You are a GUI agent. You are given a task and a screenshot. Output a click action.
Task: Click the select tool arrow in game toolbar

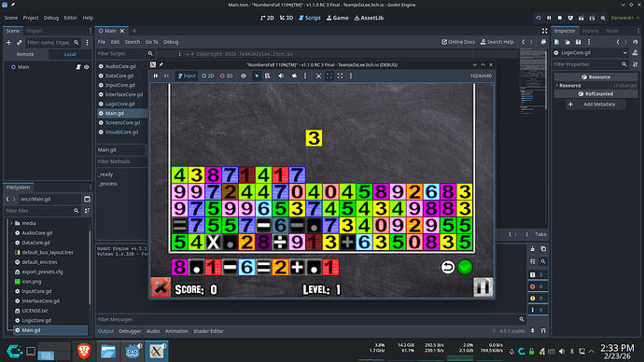click(257, 76)
